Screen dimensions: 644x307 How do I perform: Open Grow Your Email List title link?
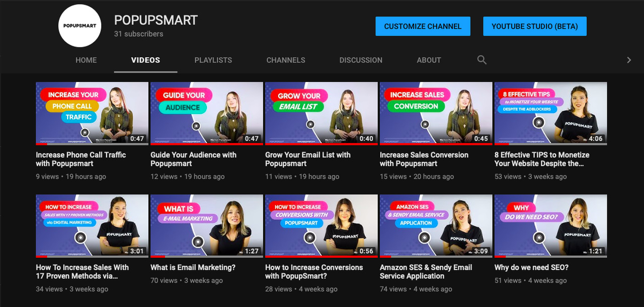click(x=307, y=159)
